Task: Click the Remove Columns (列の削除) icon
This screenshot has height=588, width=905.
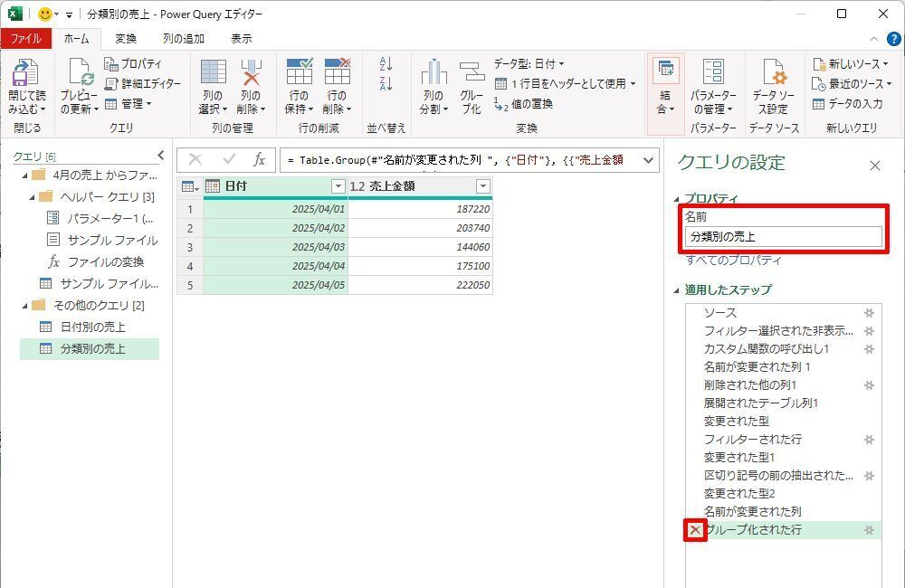Action: (251, 74)
